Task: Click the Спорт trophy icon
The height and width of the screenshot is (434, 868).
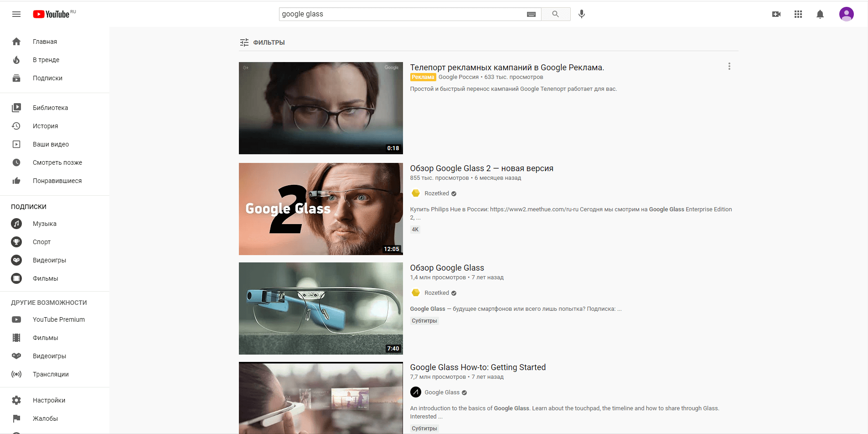Action: coord(16,242)
